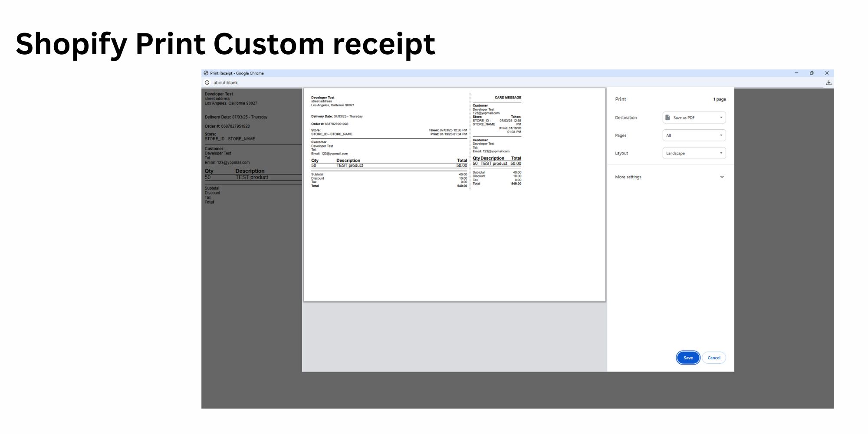Click the Pages dropdown caret arrow

pos(721,135)
